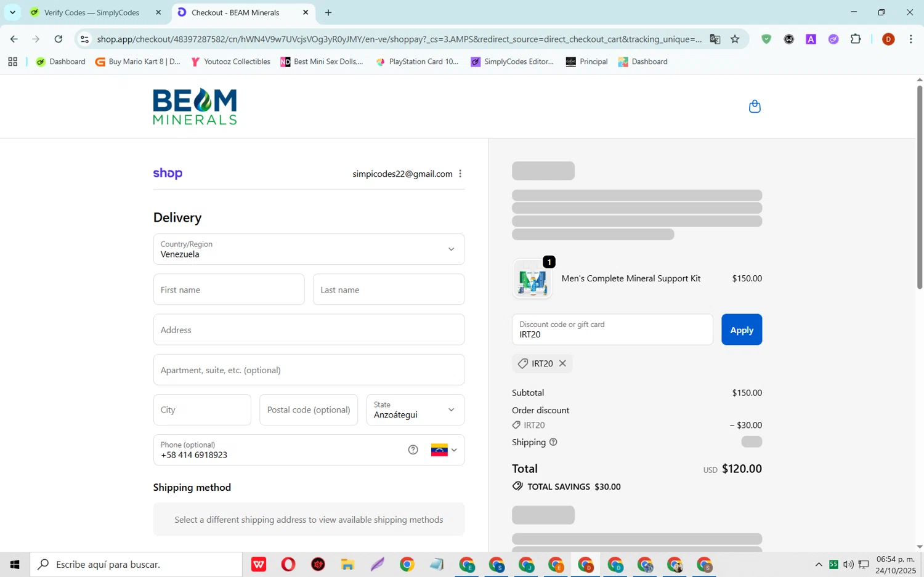This screenshot has height=577, width=924.
Task: Open the round black W extension
Action: point(789,39)
